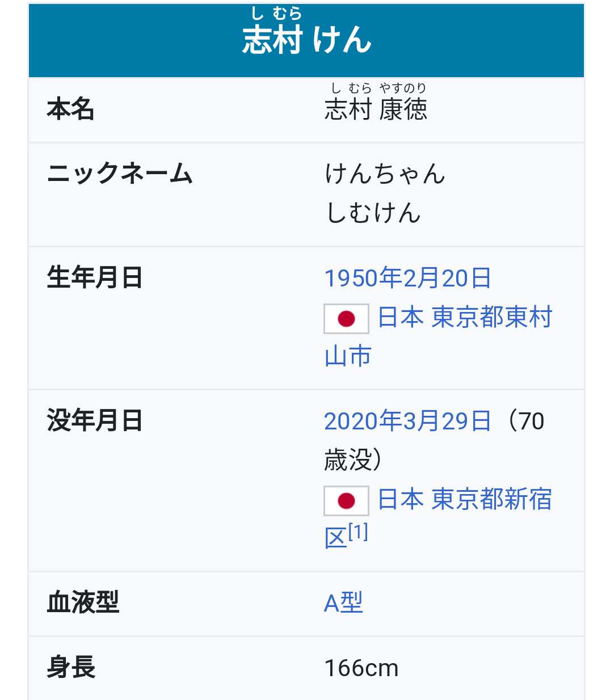Image resolution: width=610 pixels, height=700 pixels.
Task: Tap the real name text 志村 康徳
Action: coord(376,109)
